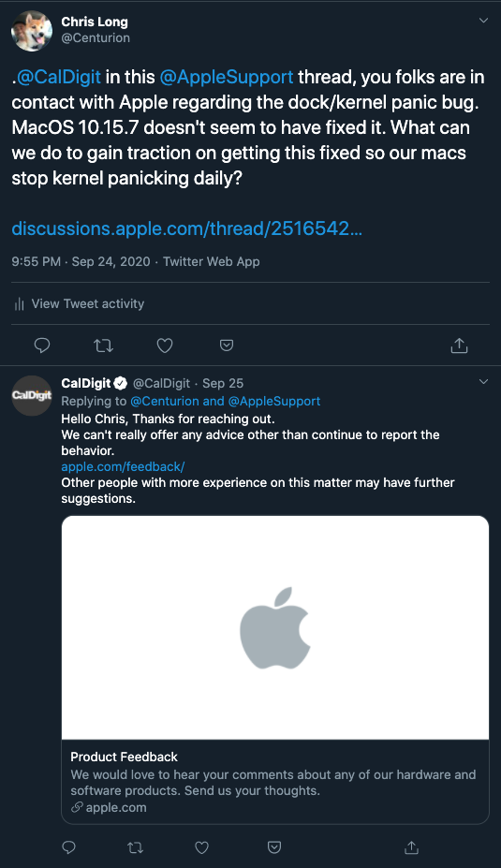Share CalDigit's reply with upload icon
This screenshot has width=501, height=868.
click(411, 847)
